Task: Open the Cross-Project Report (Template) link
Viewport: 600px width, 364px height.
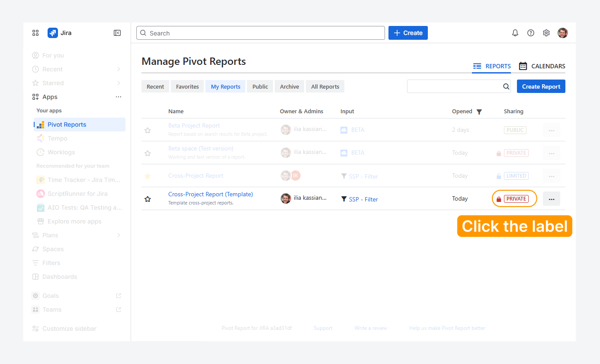Action: (211, 194)
